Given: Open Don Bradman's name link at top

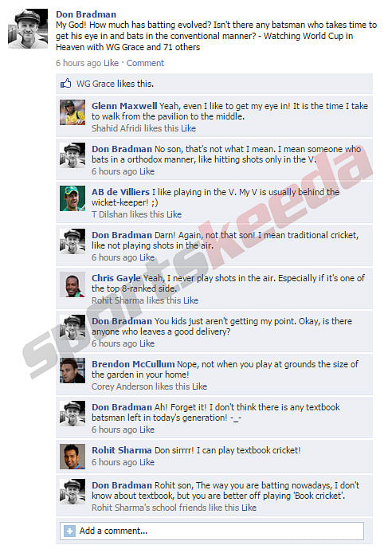Looking at the screenshot, I should [86, 14].
